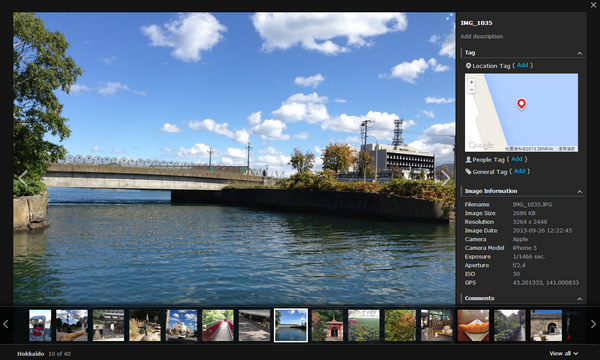
Task: Click the image size 2686 KB
Action: 524,213
